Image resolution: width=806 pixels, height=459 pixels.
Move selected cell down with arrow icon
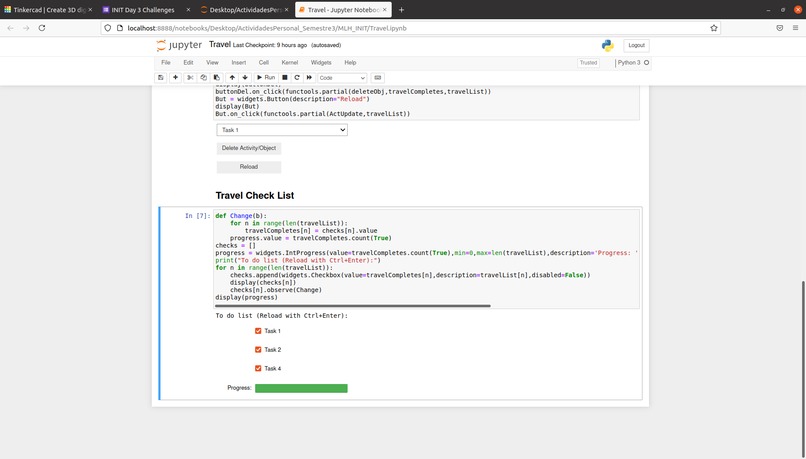[245, 78]
